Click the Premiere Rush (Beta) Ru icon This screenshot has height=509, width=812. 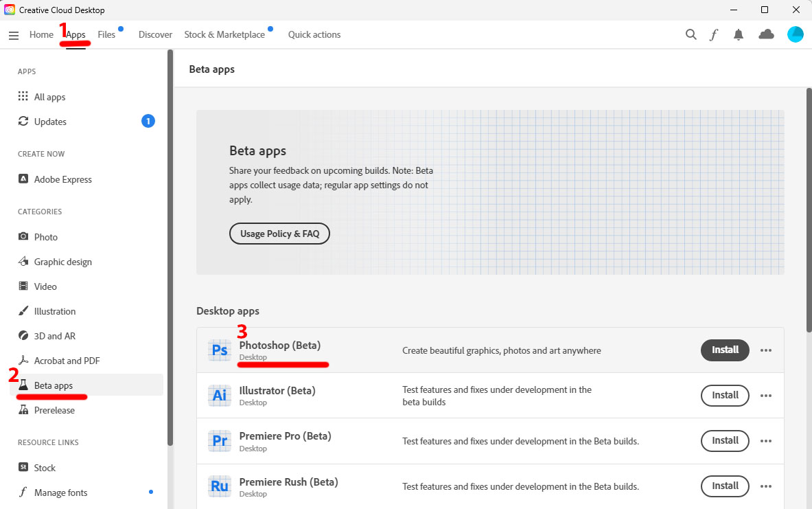[219, 486]
